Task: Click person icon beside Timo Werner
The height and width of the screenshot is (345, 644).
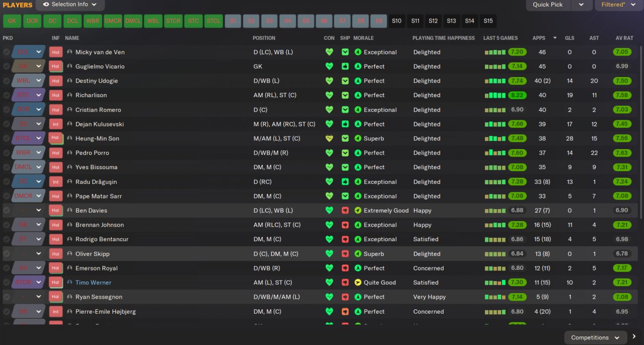Action: [69, 283]
